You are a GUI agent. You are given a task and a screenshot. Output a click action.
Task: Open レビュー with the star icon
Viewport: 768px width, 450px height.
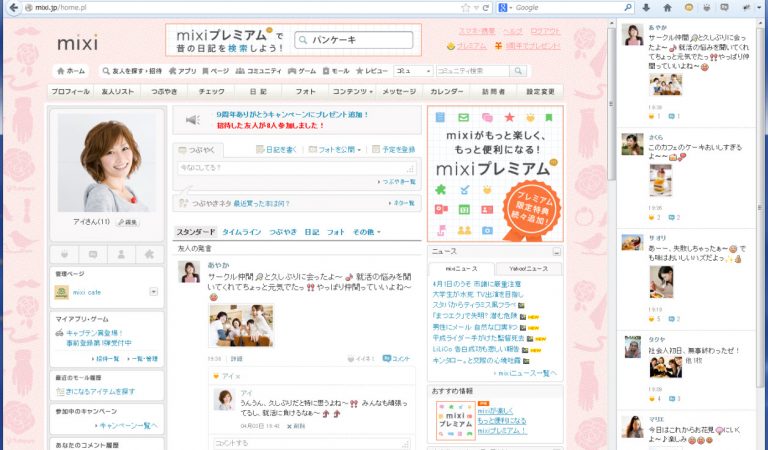(372, 71)
